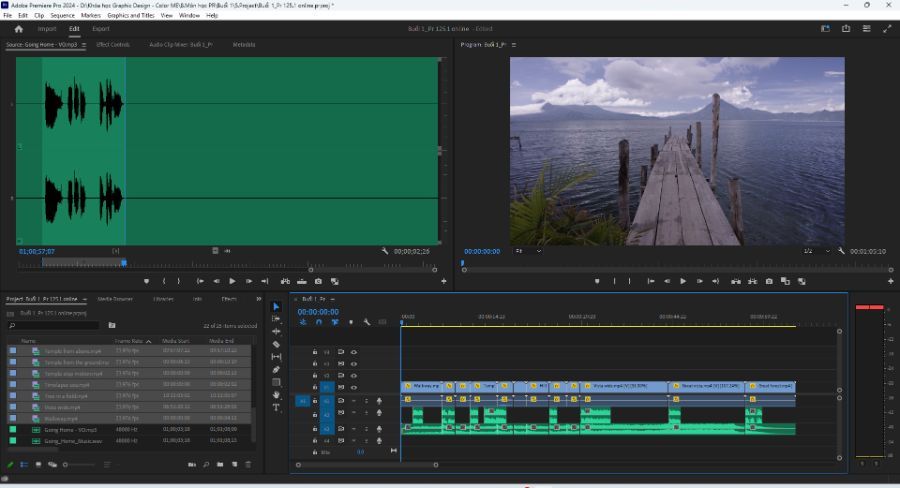This screenshot has height=488, width=900.
Task: Add marker in Source monitor
Action: click(146, 281)
